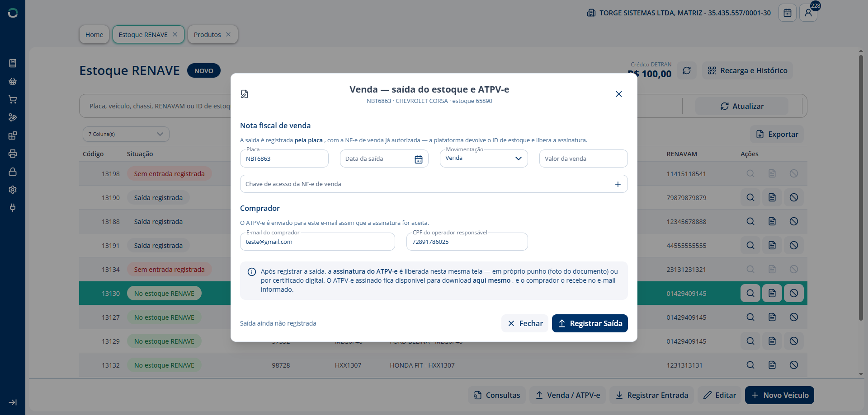Open the printer icon in sidebar
Image resolution: width=868 pixels, height=415 pixels.
click(13, 154)
